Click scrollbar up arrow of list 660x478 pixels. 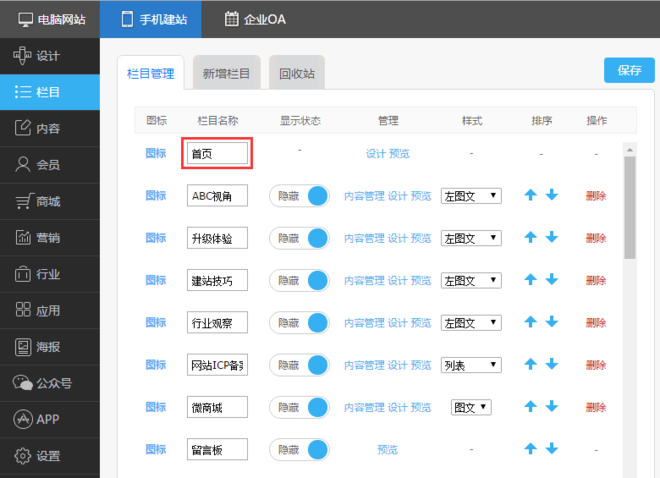point(630,150)
